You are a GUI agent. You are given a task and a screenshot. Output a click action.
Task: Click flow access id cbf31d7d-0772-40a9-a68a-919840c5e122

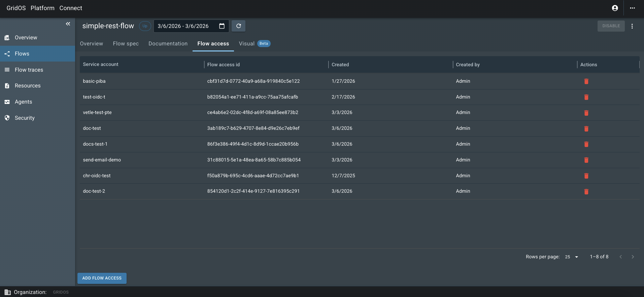(253, 81)
